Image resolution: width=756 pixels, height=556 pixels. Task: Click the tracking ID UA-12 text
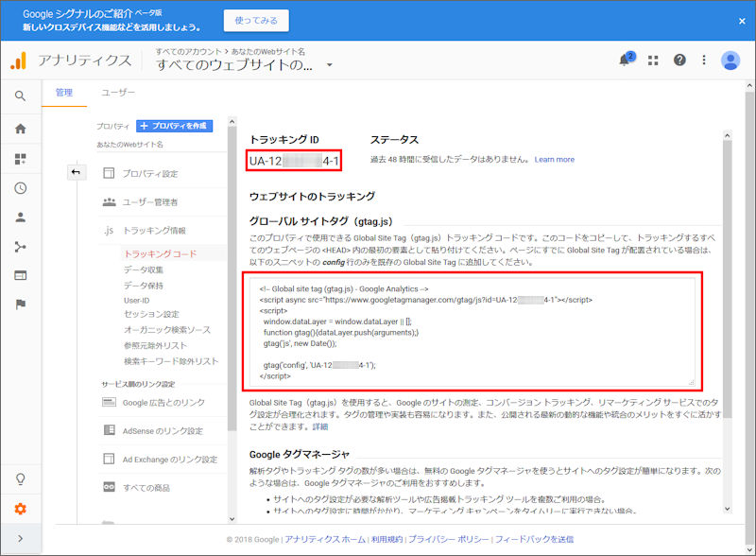click(294, 161)
